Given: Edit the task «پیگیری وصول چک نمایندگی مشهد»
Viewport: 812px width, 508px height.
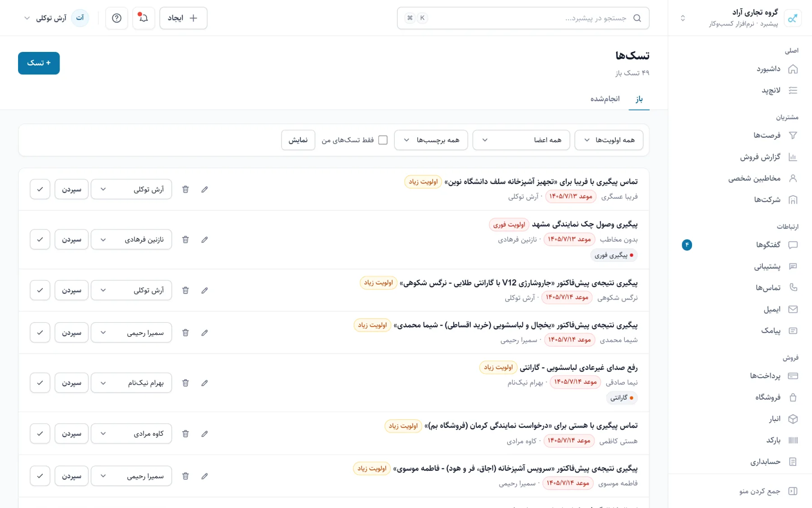Looking at the screenshot, I should (x=204, y=240).
